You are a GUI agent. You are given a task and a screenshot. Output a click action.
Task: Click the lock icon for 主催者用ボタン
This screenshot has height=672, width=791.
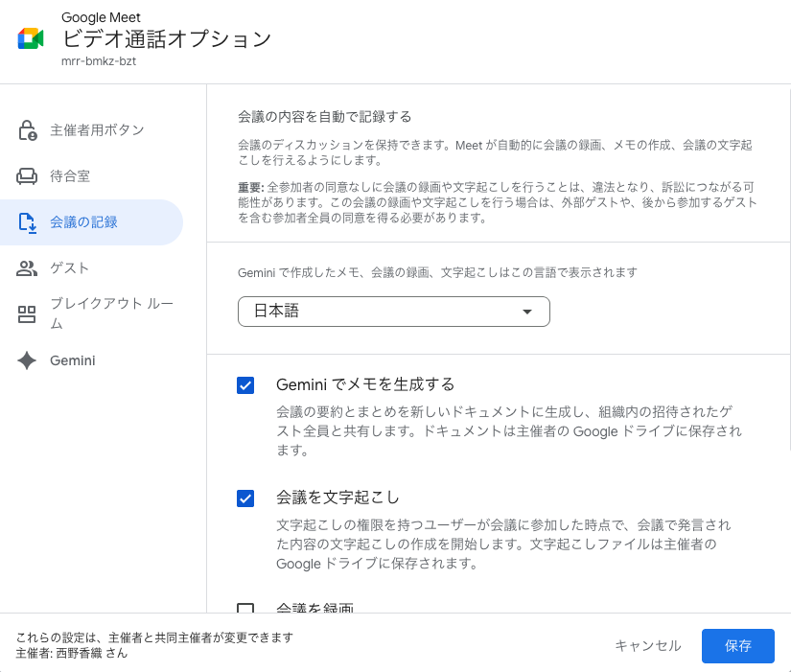click(27, 130)
